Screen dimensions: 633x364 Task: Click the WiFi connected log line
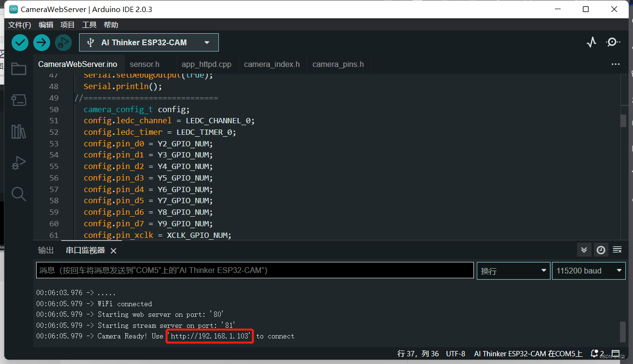(94, 304)
